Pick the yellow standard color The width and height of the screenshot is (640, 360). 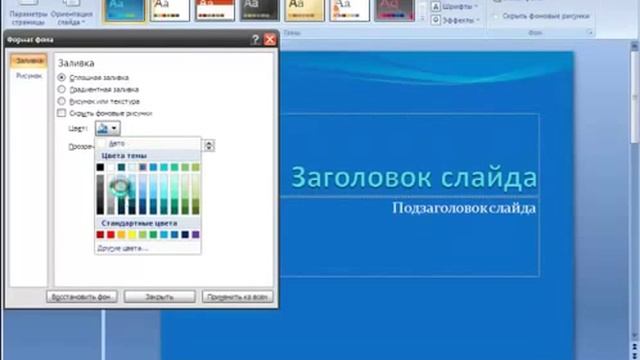[x=132, y=235]
